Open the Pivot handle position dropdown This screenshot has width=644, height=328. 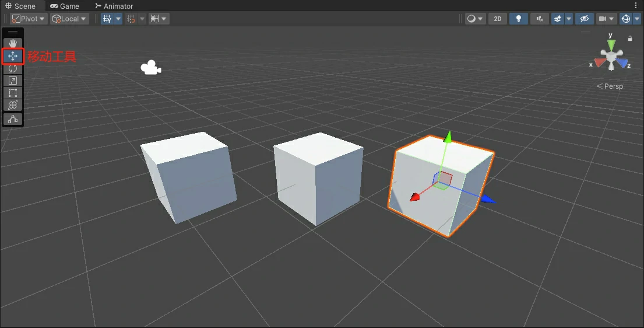(29, 19)
